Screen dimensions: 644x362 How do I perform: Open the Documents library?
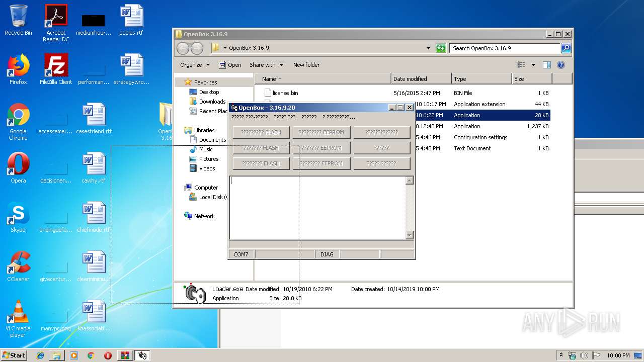[208, 140]
